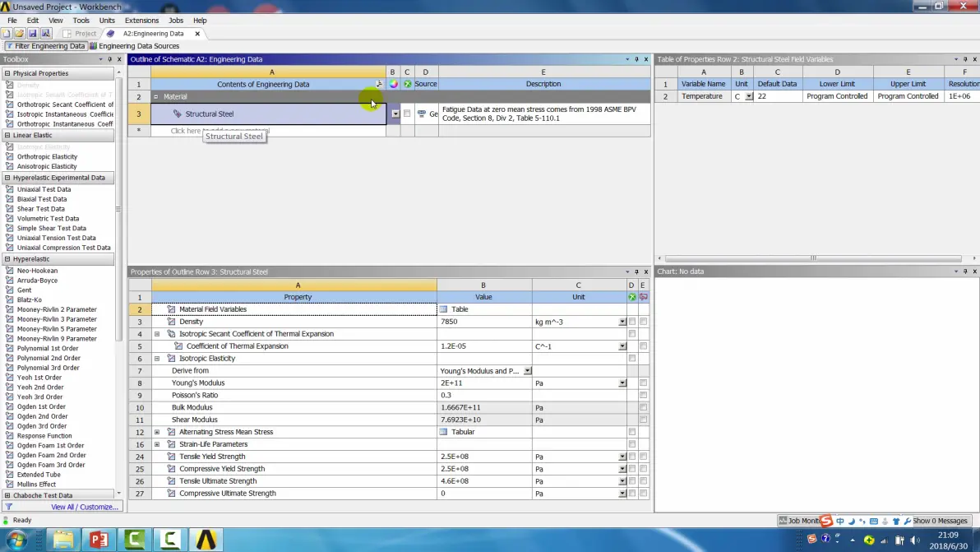The width and height of the screenshot is (980, 552).
Task: Collapse the Material group in outline
Action: tap(156, 97)
